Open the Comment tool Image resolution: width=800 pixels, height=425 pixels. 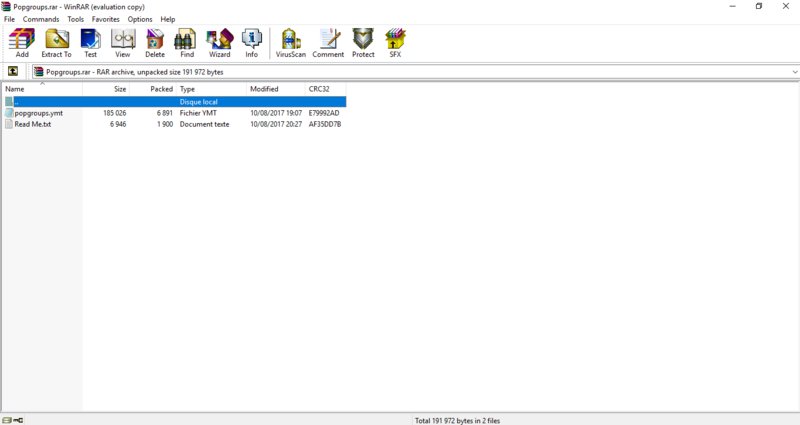[328, 42]
